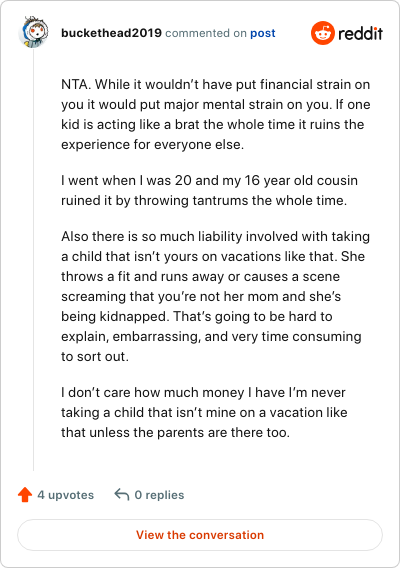Viewport: 400px width, 568px height.
Task: Open the blue "post" link
Action: pos(263,33)
